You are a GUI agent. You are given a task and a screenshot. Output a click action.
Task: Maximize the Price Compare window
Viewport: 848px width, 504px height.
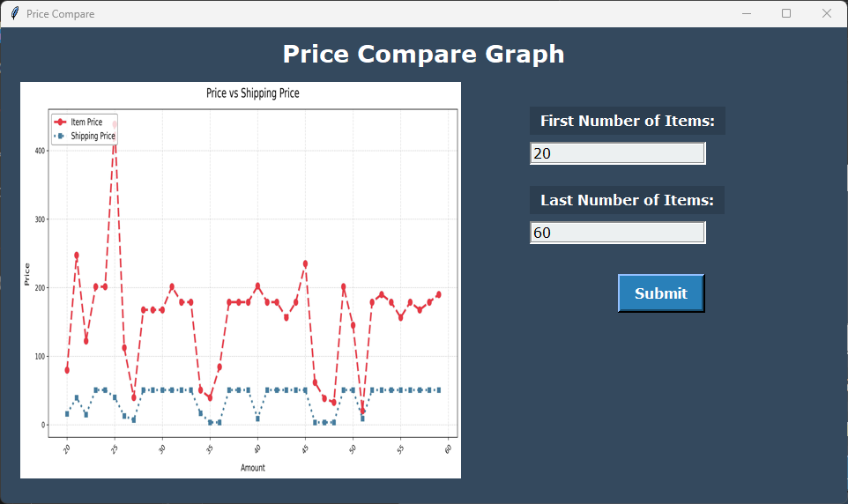[x=786, y=13]
